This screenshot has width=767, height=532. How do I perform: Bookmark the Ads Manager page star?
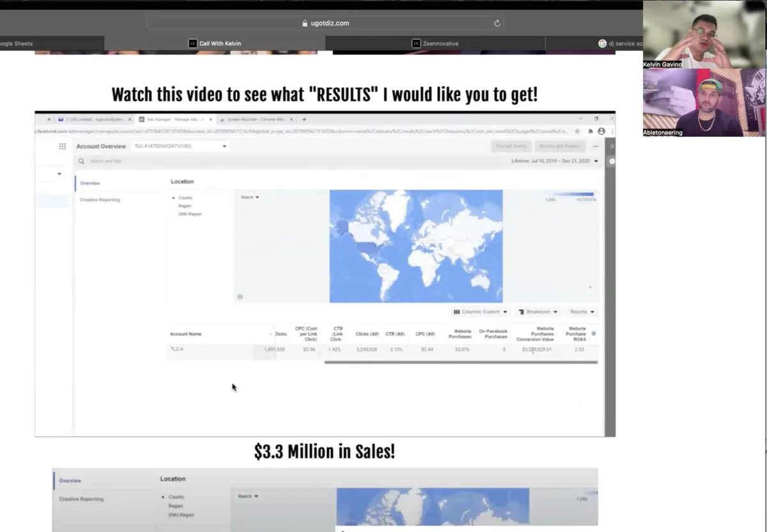pyautogui.click(x=577, y=132)
